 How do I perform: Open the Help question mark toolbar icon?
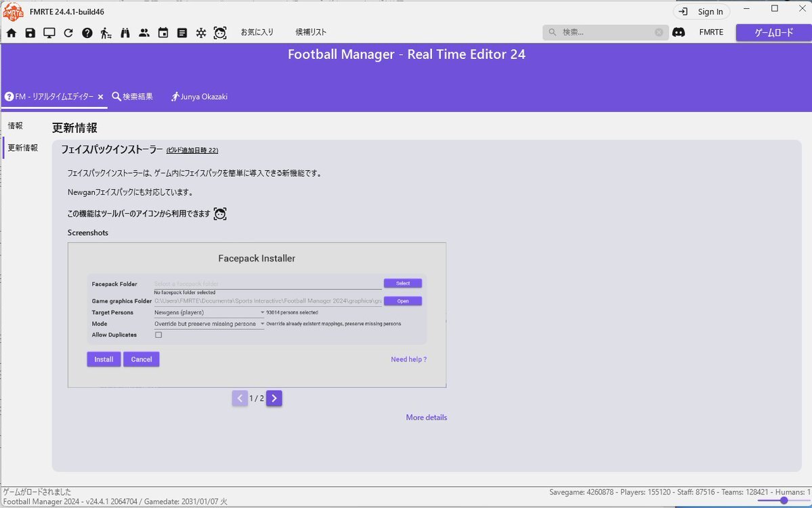pos(87,33)
